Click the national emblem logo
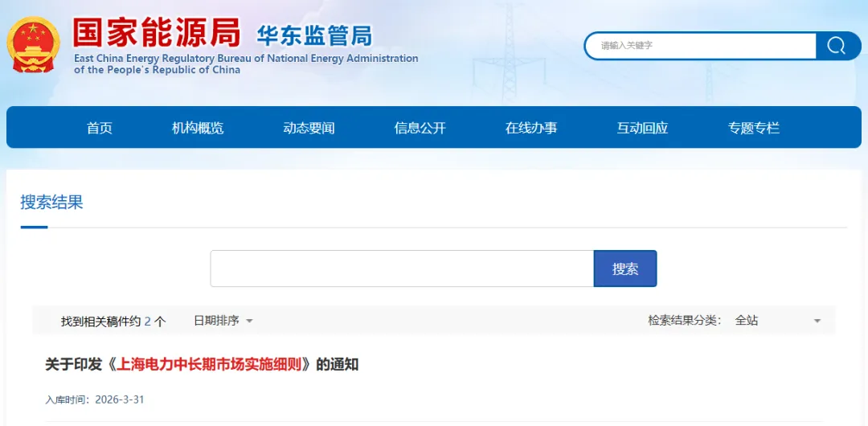This screenshot has height=426, width=868. (33, 45)
